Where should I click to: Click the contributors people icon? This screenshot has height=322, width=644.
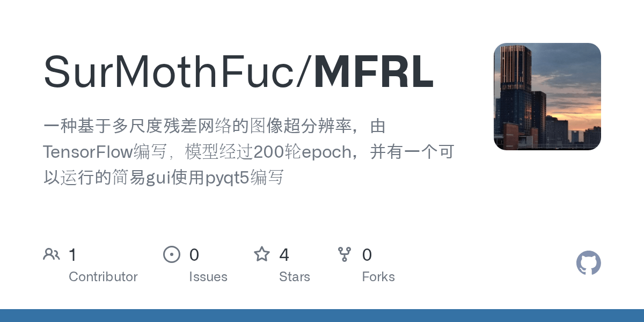52,254
